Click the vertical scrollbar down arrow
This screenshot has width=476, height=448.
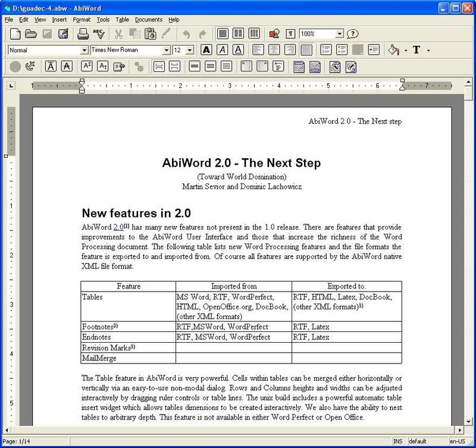point(468,421)
